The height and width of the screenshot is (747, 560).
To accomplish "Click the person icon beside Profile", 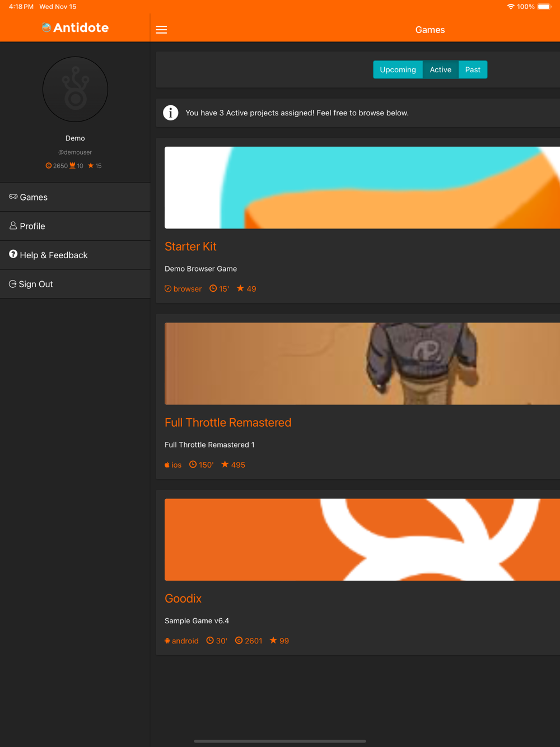I will point(13,225).
